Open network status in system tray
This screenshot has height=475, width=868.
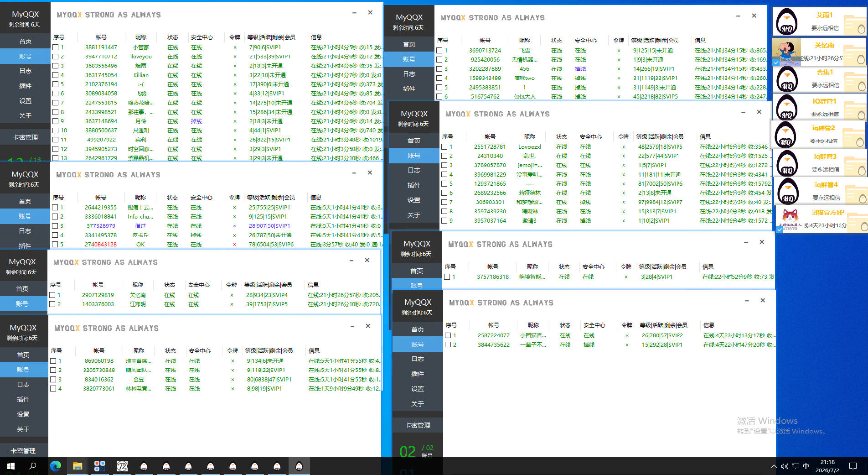796,466
